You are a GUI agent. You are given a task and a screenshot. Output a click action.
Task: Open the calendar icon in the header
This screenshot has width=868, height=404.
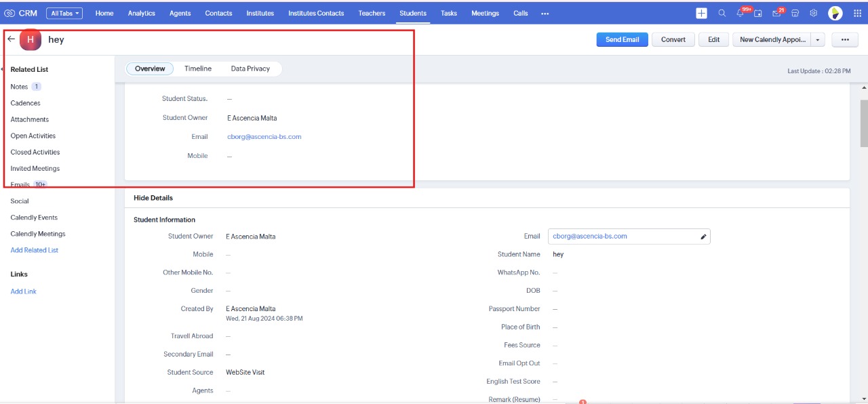[x=758, y=14]
